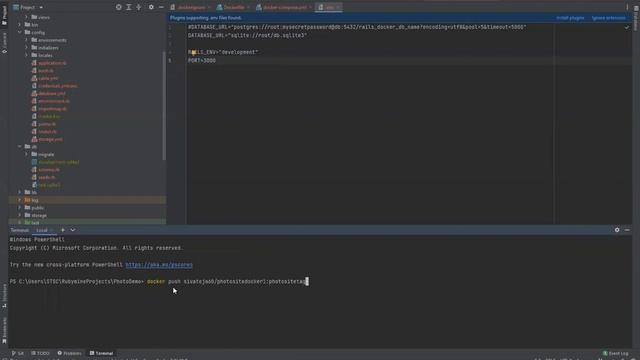Click the docker push command in terminal
Screen dimensions: 640x360
pos(226,282)
